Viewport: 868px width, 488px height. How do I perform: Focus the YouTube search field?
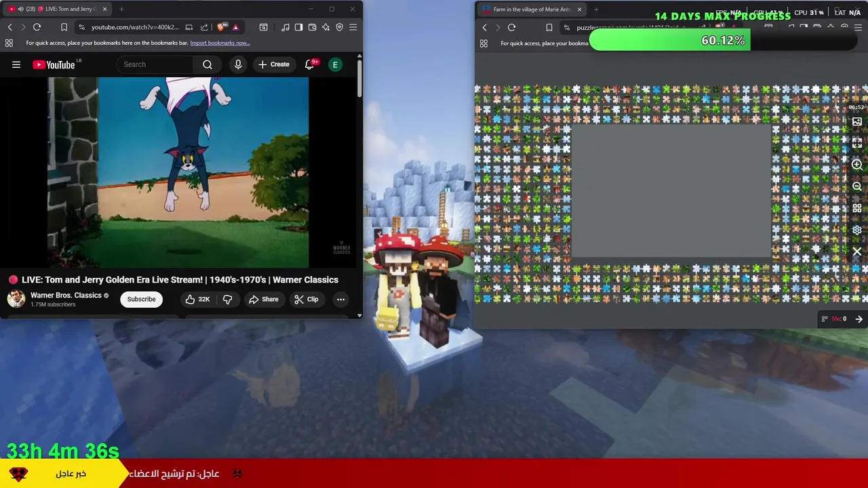pyautogui.click(x=155, y=64)
